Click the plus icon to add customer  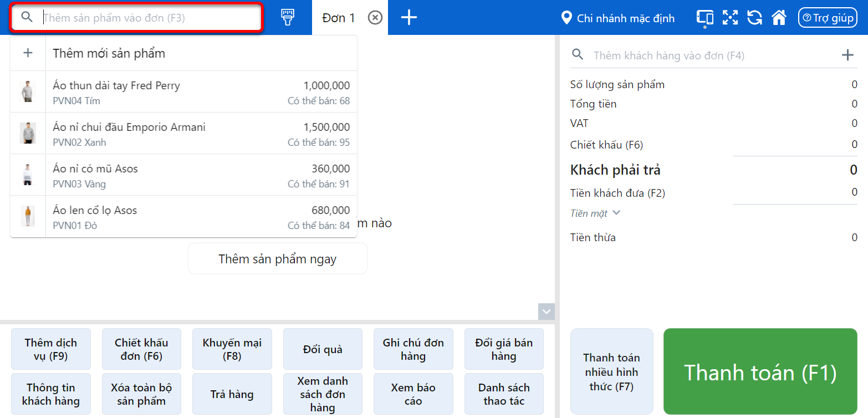coord(847,55)
